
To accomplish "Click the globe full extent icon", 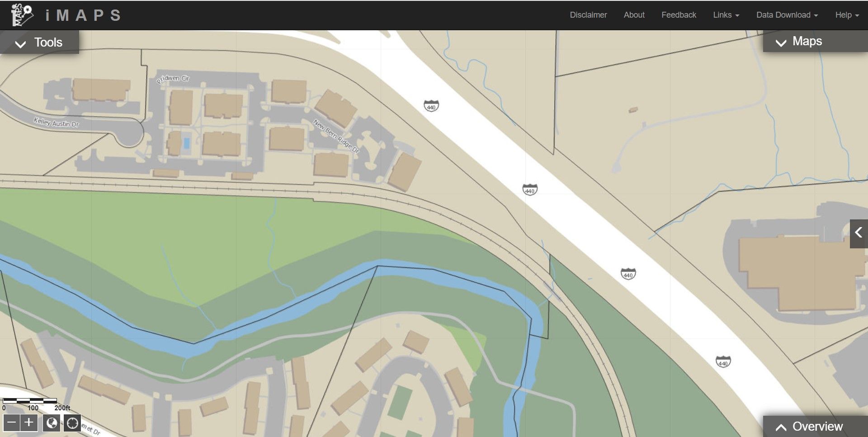I will tap(52, 423).
